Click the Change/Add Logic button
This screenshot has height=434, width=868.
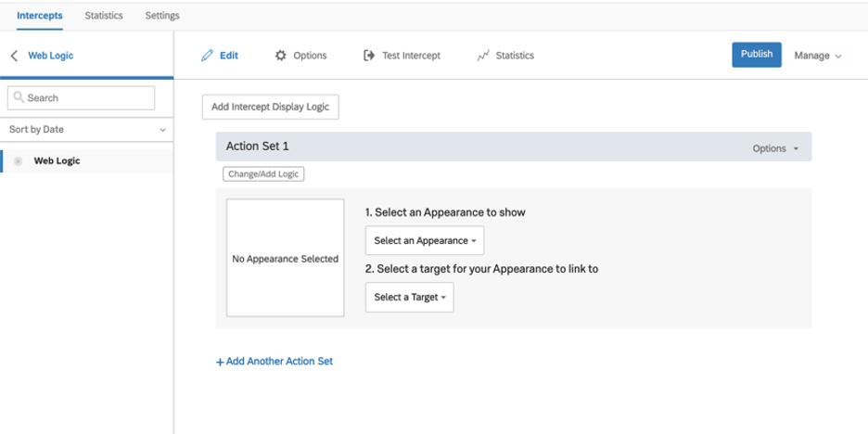point(263,173)
